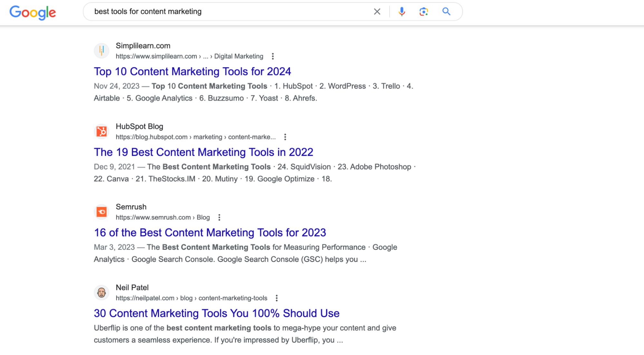The image size is (644, 355).
Task: Click the simplilearn.com breadcrumb URL
Action: tap(189, 56)
